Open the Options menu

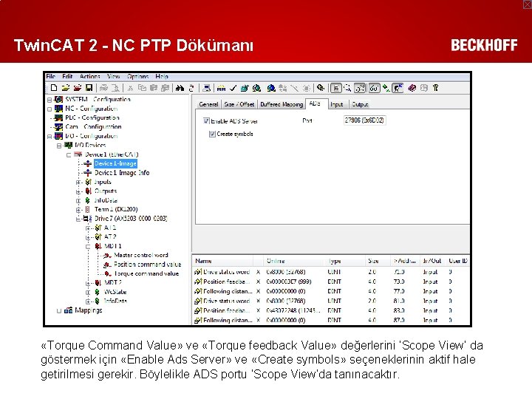[x=137, y=76]
